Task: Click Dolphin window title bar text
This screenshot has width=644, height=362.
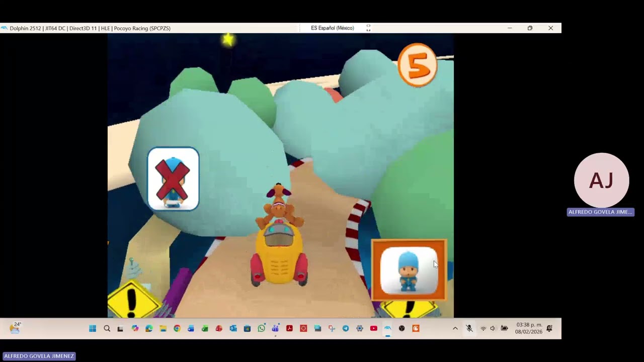Action: pyautogui.click(x=90, y=28)
